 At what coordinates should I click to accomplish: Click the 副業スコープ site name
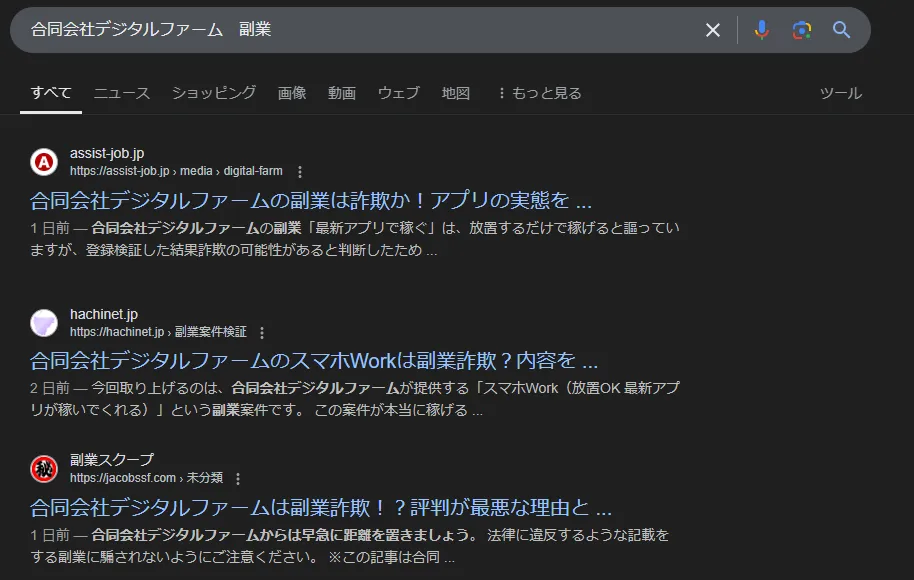[x=112, y=460]
